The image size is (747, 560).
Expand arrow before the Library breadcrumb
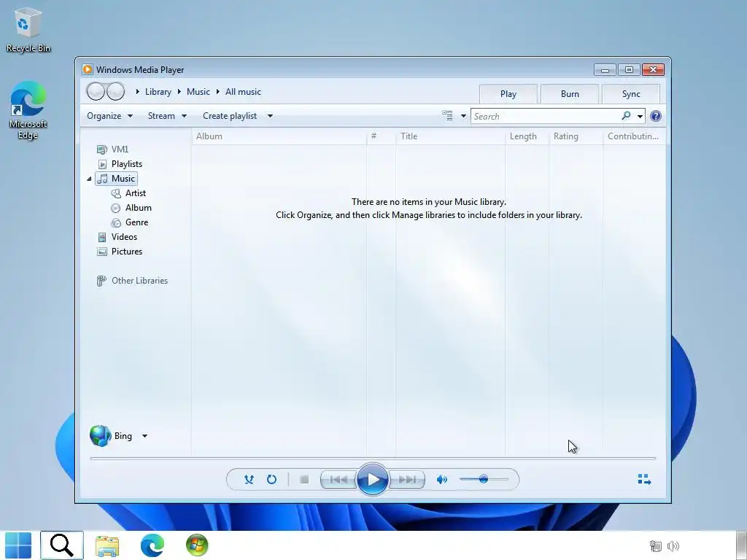pos(137,91)
